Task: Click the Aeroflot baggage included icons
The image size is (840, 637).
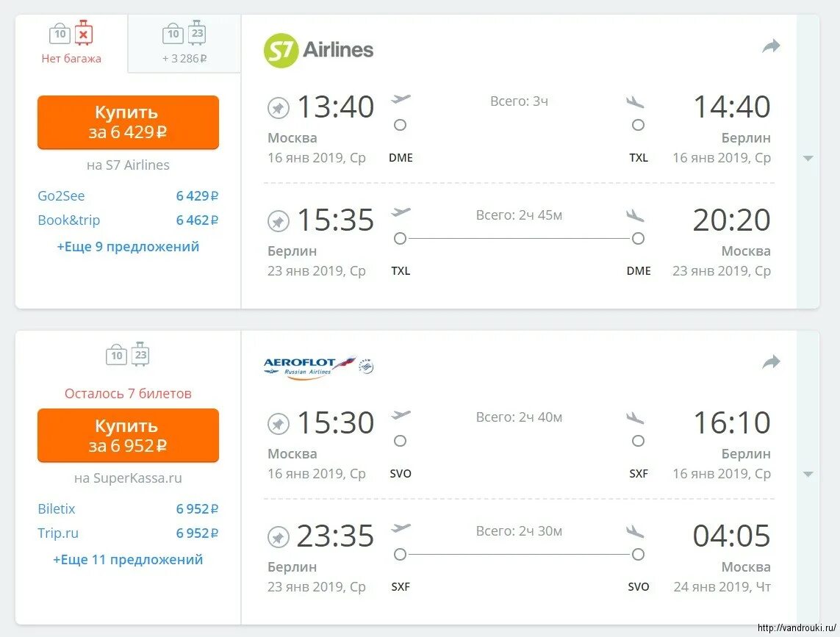Action: click(x=128, y=355)
